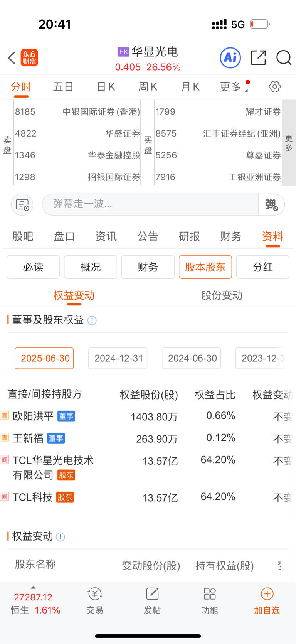Tap info icon beside 权益变动 heading

[x=61, y=537]
